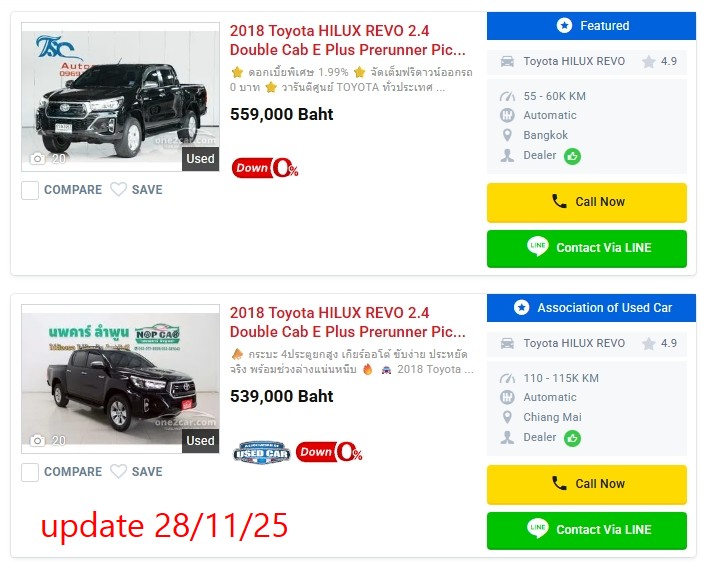This screenshot has height=573, width=711.
Task: Save the Chiang Mai listing with the heart icon
Action: [118, 471]
